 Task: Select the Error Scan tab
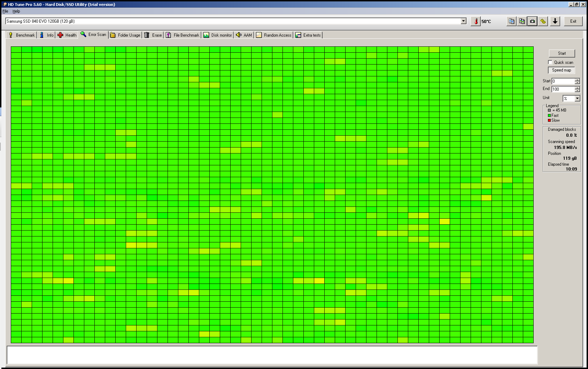click(x=93, y=35)
